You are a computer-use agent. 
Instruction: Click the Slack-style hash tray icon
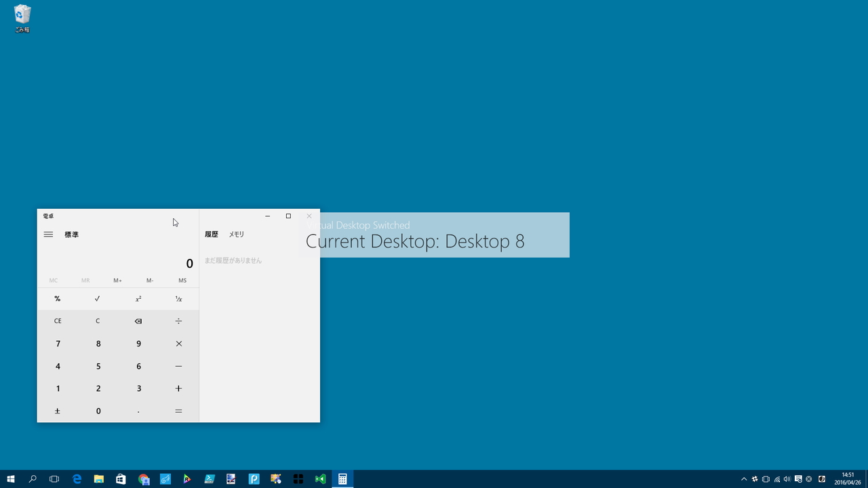point(755,479)
